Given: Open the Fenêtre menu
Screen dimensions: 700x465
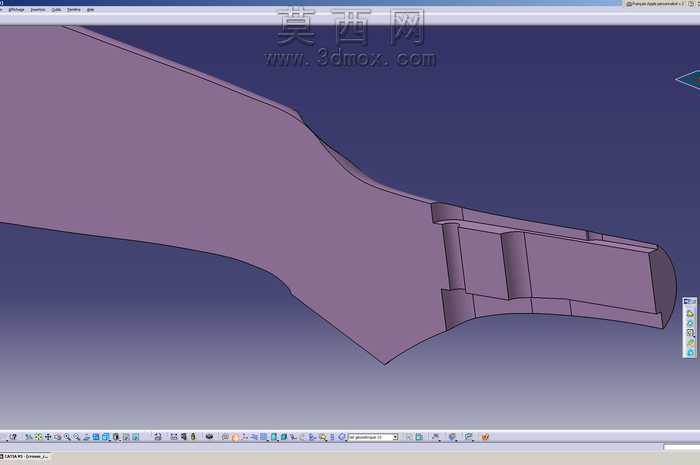Looking at the screenshot, I should [x=74, y=9].
